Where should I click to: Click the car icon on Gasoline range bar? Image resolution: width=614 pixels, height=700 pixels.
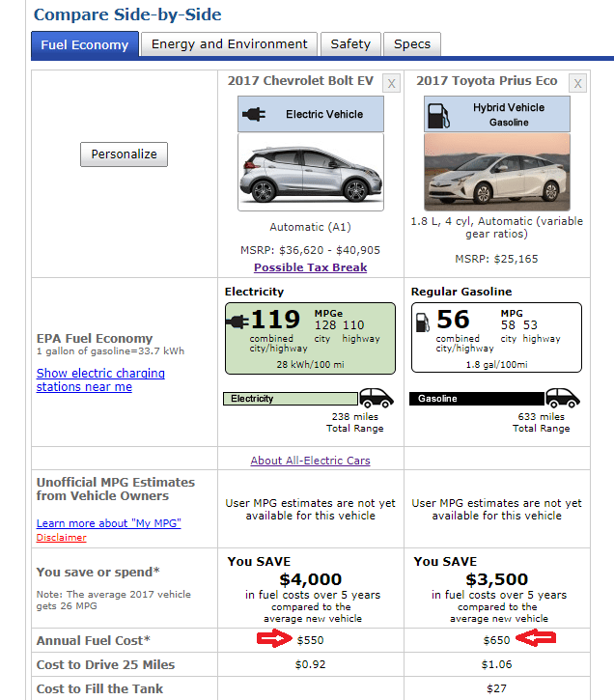pos(562,398)
